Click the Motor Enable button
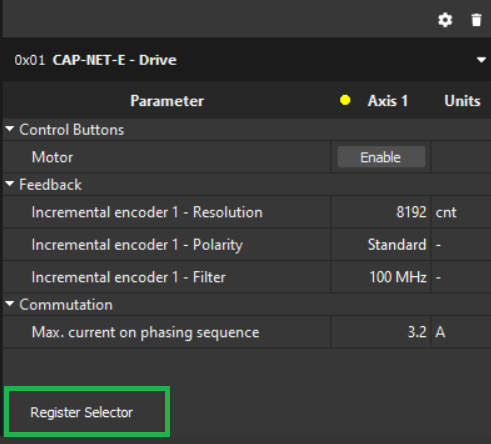This screenshot has width=491, height=444. pos(381,157)
